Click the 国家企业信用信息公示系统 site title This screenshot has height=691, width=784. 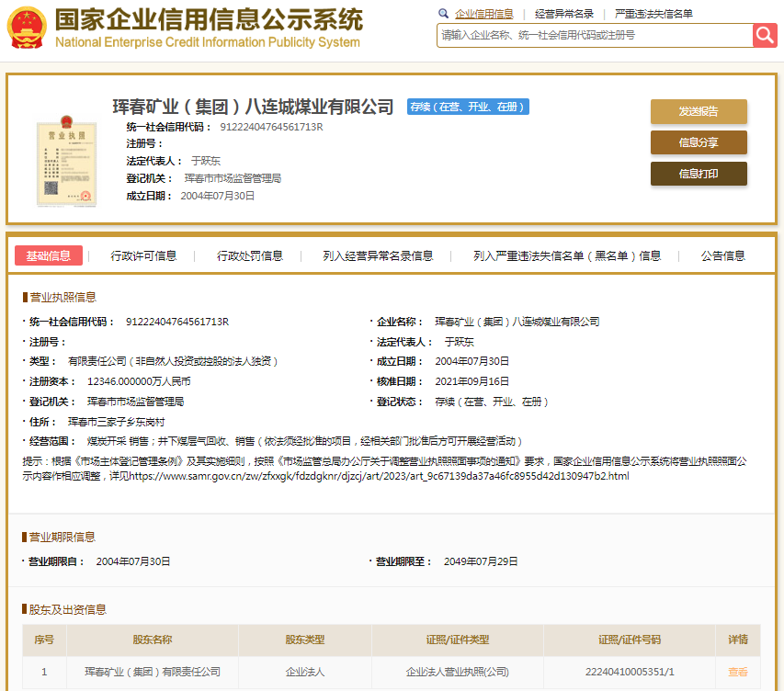(x=209, y=20)
